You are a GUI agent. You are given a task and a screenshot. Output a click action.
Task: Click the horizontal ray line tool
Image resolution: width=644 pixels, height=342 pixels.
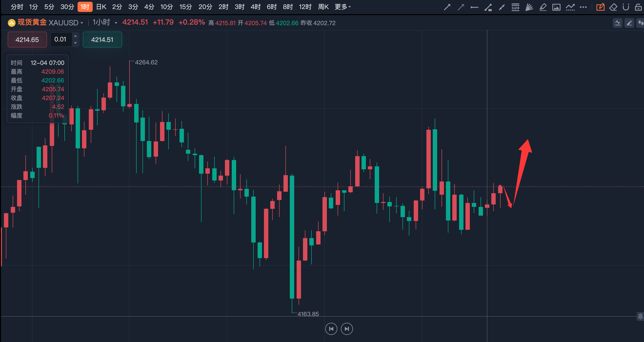pyautogui.click(x=474, y=7)
